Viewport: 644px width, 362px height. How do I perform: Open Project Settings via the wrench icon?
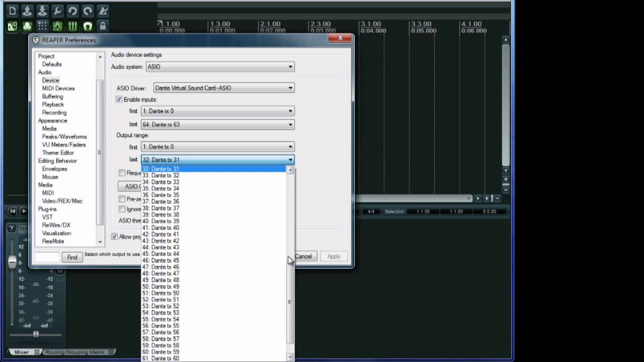coord(57,11)
